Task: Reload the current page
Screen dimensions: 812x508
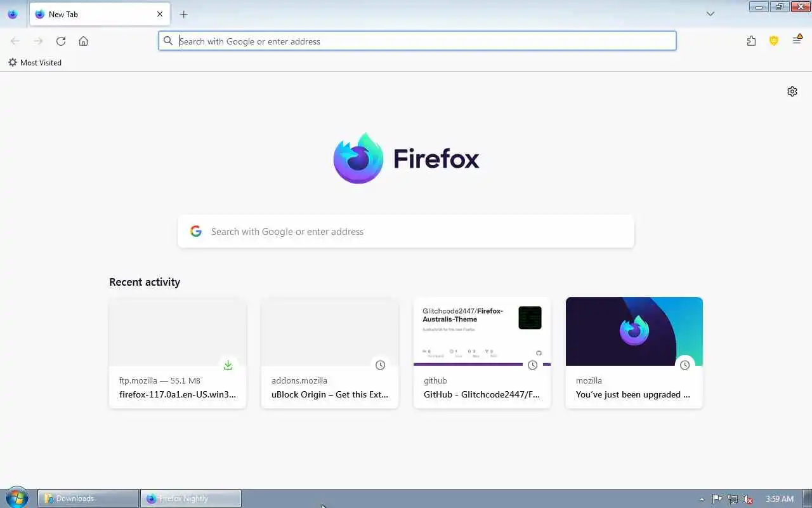Action: (x=61, y=41)
